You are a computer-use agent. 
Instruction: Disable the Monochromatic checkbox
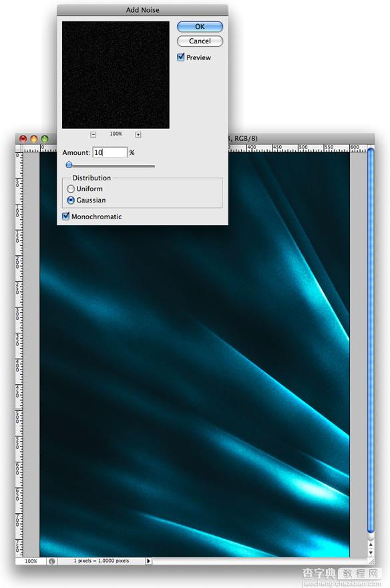click(66, 216)
